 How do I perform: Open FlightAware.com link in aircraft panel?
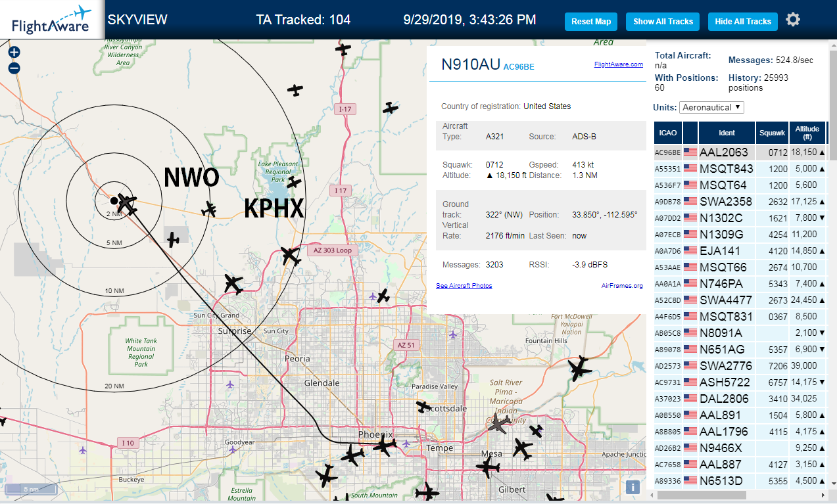(x=619, y=64)
